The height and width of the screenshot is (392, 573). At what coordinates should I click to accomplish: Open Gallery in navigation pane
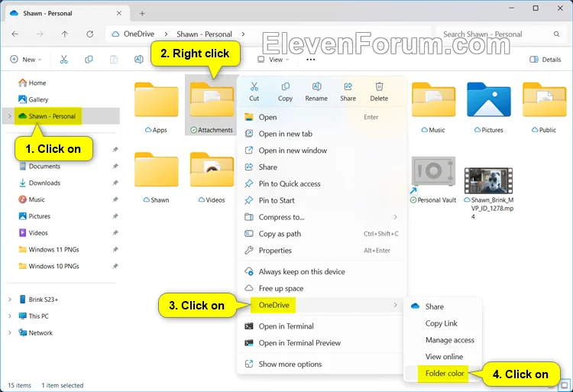[34, 99]
